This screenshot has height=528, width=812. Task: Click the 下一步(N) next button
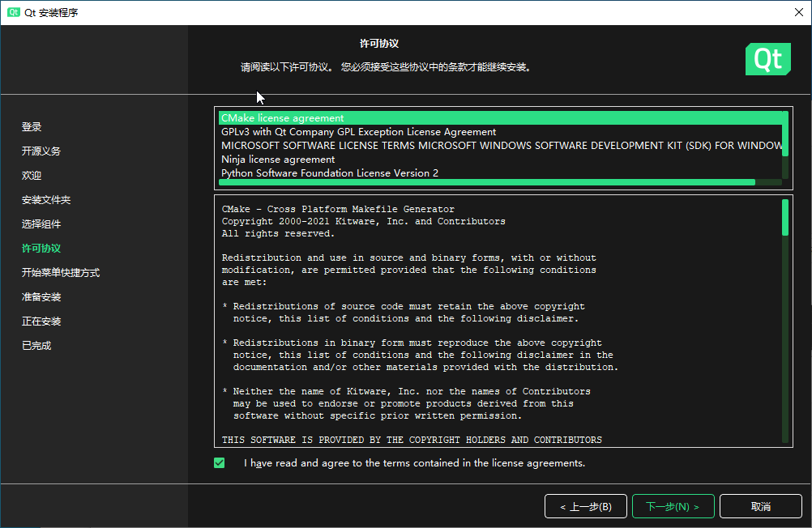[673, 506]
